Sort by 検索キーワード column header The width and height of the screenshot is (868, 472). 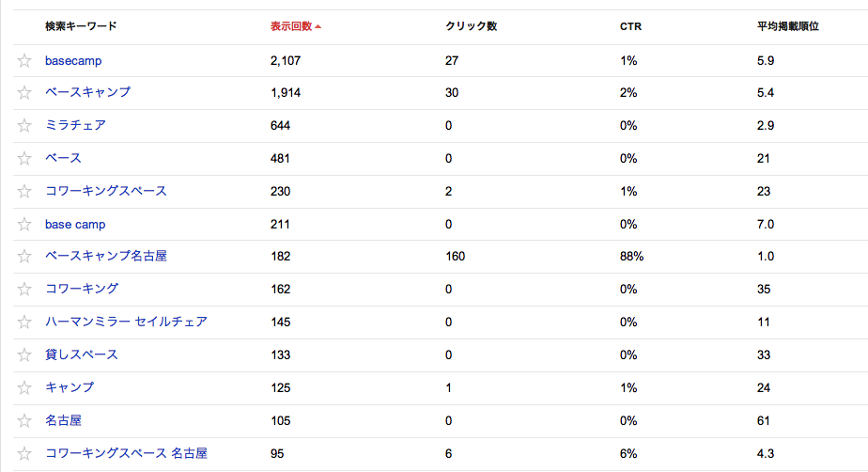81,26
